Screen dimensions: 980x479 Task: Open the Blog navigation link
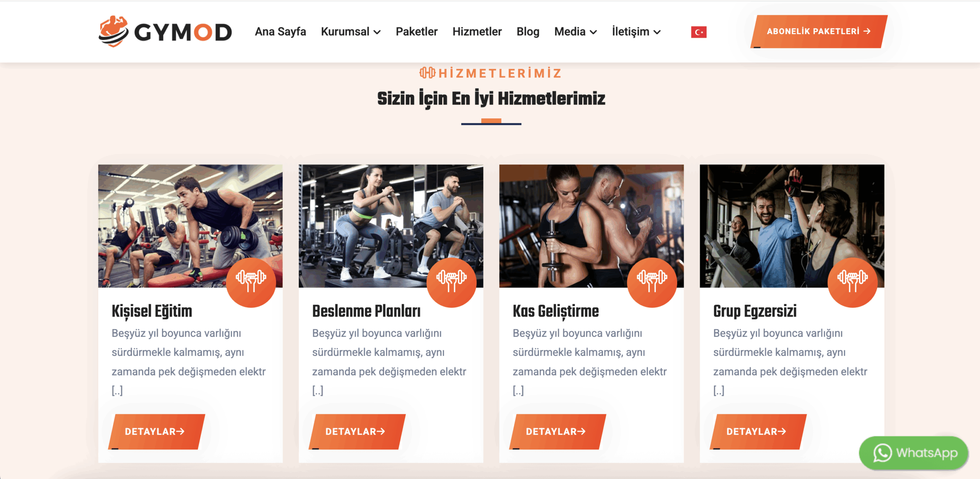[528, 32]
